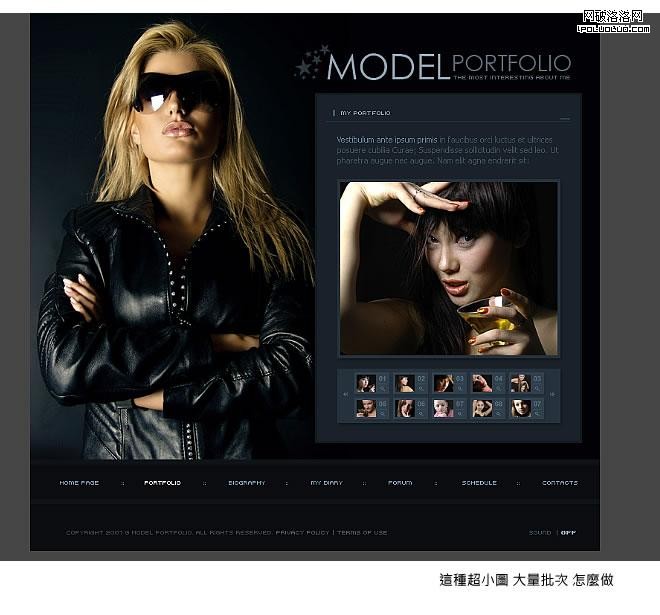Open My Diary from the navigation bar
This screenshot has width=660, height=615.
coord(326,483)
